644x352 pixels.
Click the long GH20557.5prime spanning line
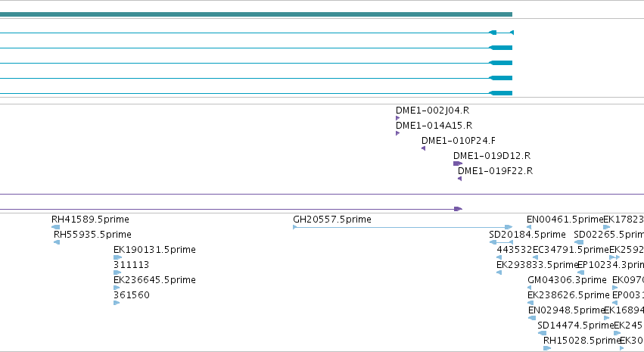click(403, 227)
